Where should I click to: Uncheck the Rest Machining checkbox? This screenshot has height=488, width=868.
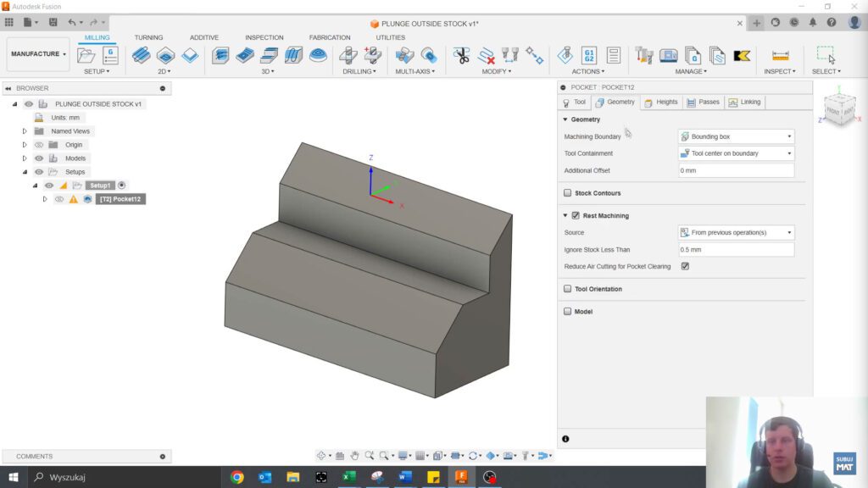click(574, 215)
